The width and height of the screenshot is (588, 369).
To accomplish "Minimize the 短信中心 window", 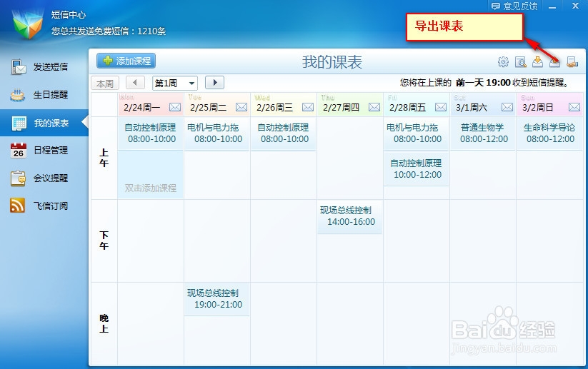I will (552, 6).
